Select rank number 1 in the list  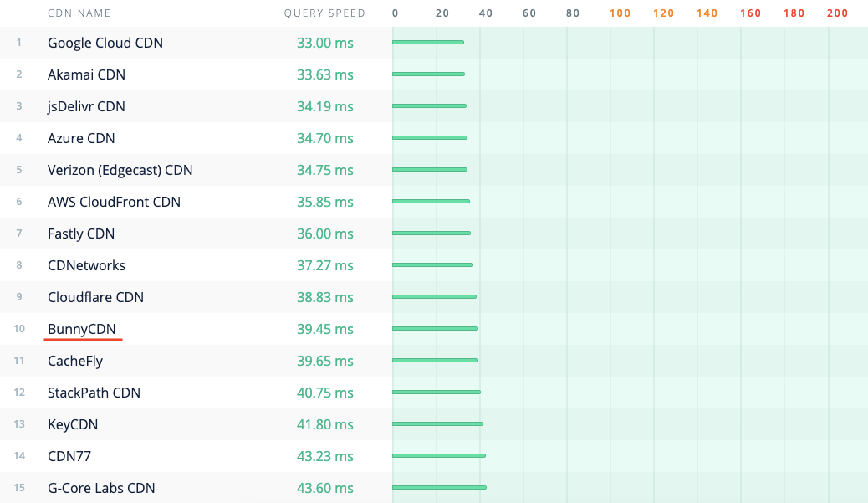(x=18, y=43)
